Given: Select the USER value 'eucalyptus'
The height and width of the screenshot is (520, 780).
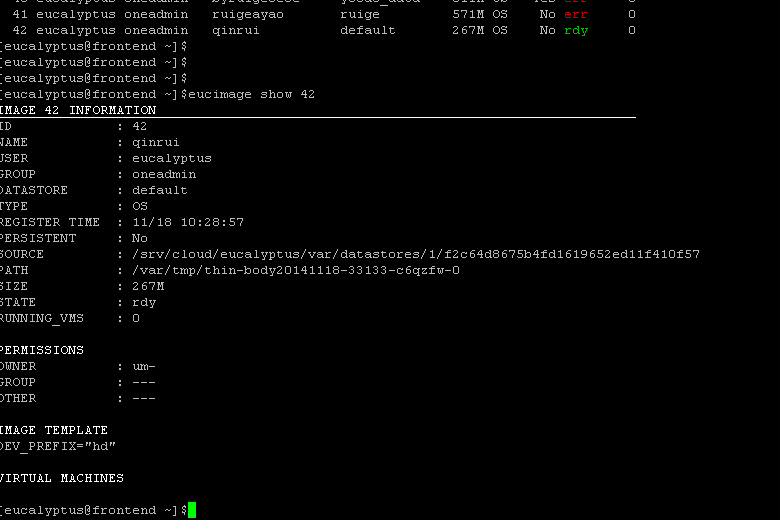Looking at the screenshot, I should 172,158.
